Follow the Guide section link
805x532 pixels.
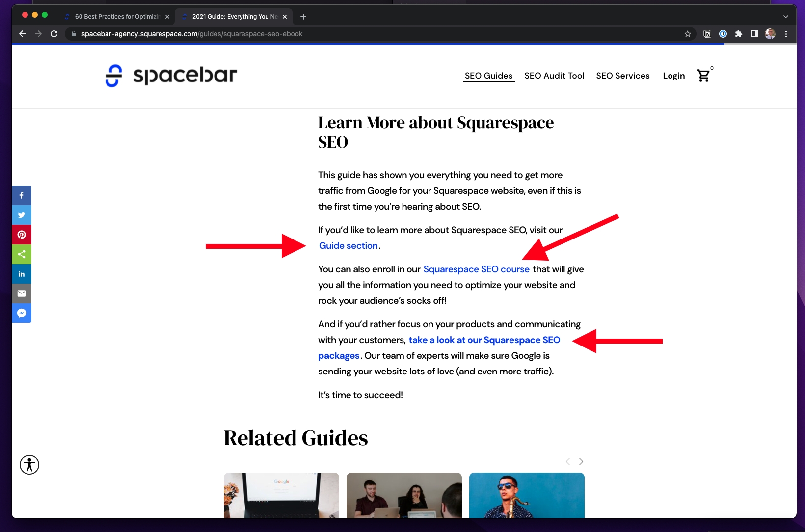click(348, 246)
